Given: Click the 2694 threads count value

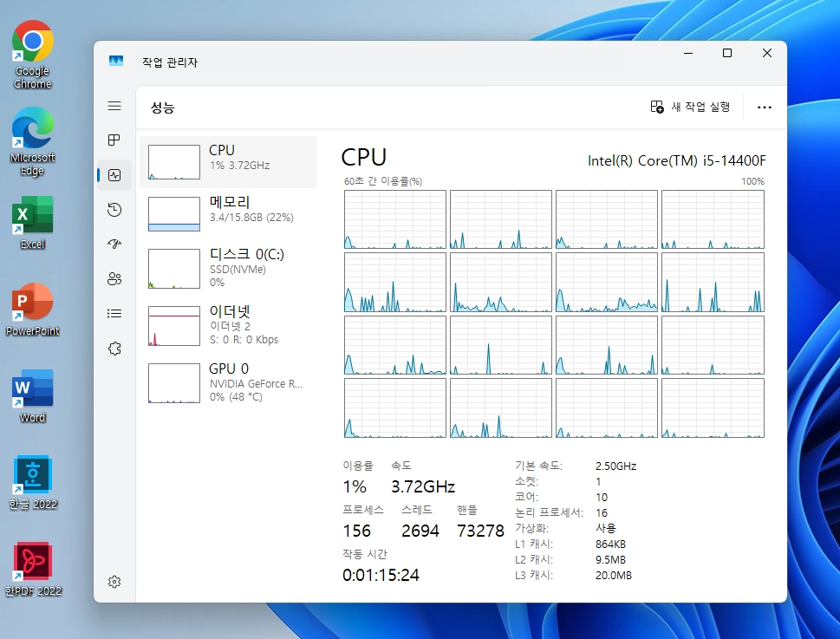Looking at the screenshot, I should [x=420, y=531].
